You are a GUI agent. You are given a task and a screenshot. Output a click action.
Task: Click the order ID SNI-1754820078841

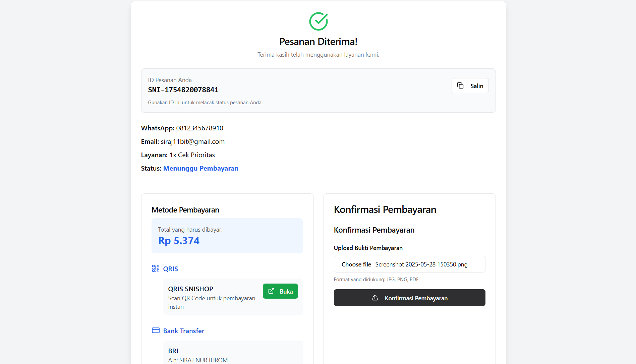click(x=183, y=90)
